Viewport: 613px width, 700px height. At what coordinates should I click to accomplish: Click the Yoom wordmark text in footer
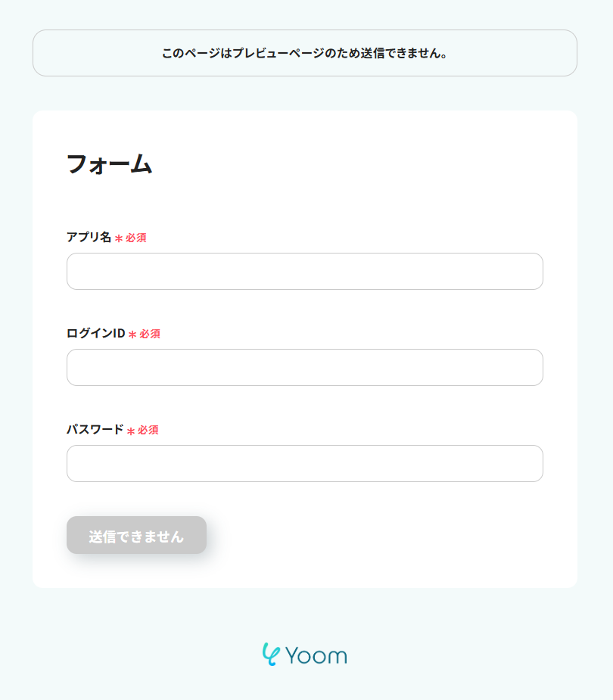pyautogui.click(x=316, y=655)
